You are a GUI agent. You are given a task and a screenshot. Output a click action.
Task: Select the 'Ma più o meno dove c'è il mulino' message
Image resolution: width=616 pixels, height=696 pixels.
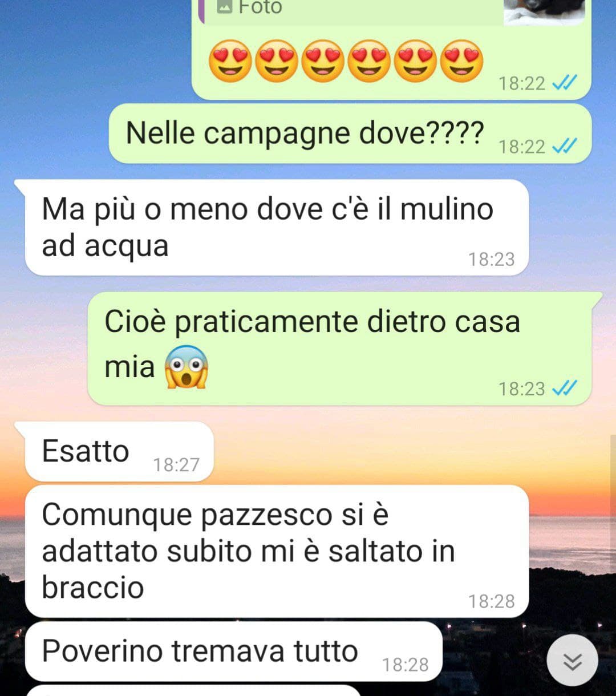[x=277, y=228]
